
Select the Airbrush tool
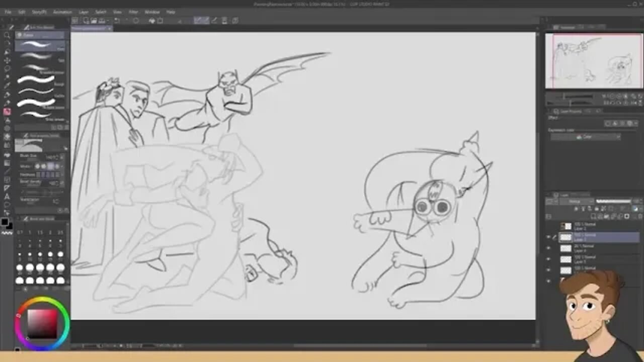[7, 121]
